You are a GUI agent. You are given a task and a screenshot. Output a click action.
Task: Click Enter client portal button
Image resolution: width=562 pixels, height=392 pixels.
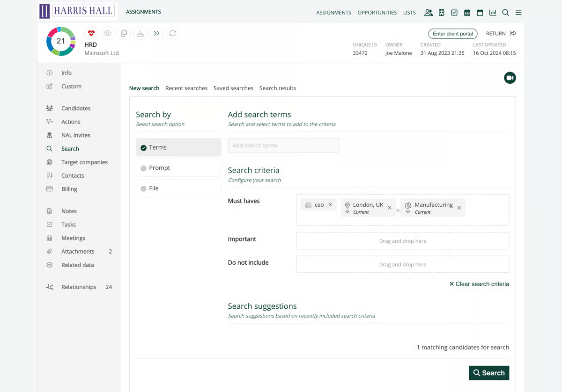[x=453, y=34]
